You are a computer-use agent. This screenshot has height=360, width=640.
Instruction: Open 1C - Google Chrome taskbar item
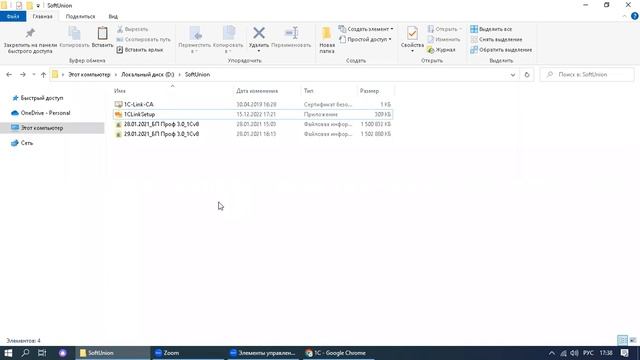click(339, 353)
